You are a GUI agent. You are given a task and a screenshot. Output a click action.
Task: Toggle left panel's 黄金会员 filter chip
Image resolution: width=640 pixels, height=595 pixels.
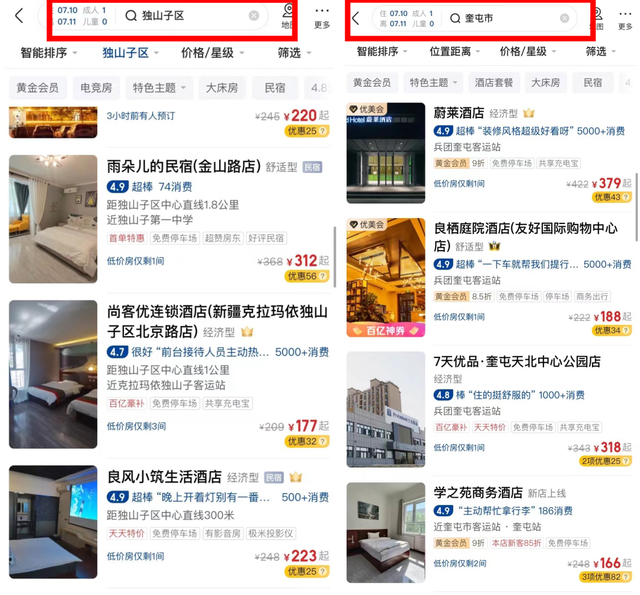tap(38, 88)
